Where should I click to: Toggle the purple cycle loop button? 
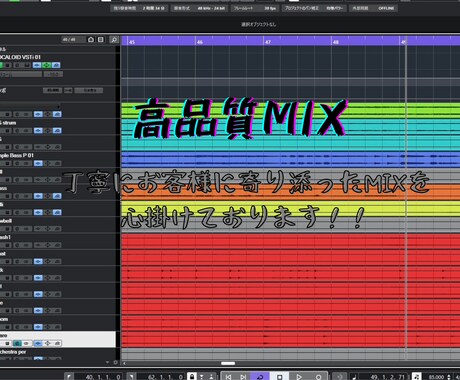click(260, 377)
